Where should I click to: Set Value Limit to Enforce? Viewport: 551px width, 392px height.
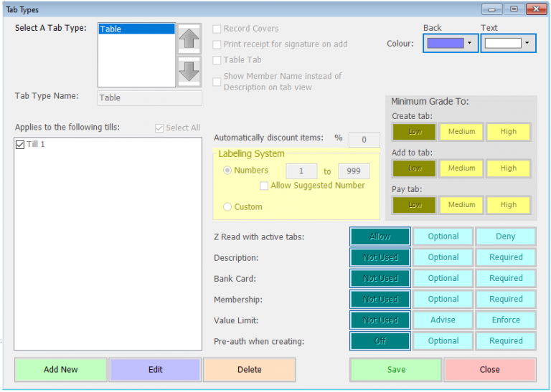(506, 320)
